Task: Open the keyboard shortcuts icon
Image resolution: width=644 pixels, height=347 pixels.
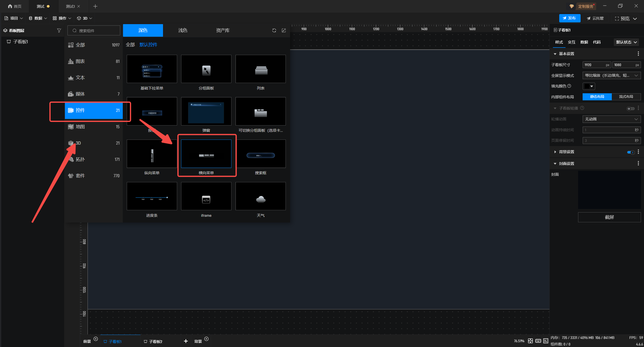Action: tap(538, 341)
